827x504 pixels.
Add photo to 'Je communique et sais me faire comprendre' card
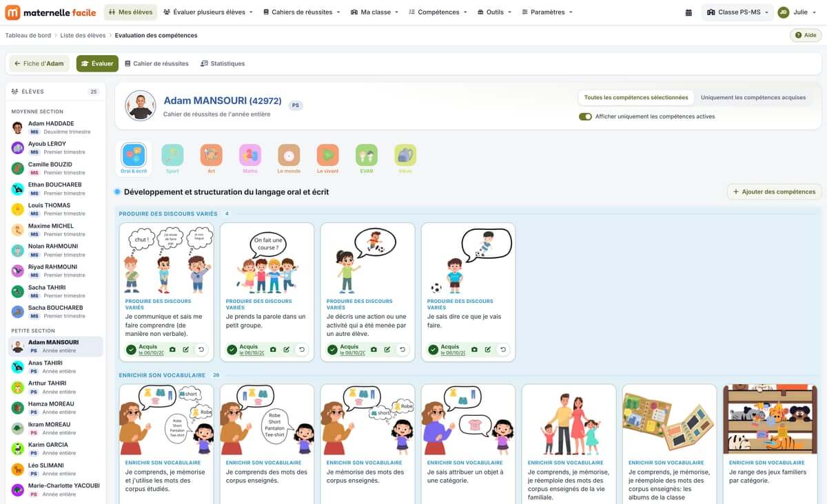point(172,350)
